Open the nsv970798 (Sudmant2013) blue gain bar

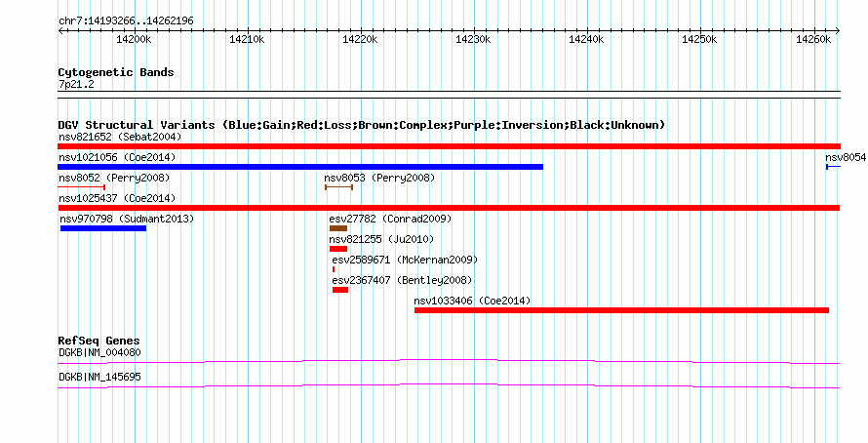tap(103, 228)
